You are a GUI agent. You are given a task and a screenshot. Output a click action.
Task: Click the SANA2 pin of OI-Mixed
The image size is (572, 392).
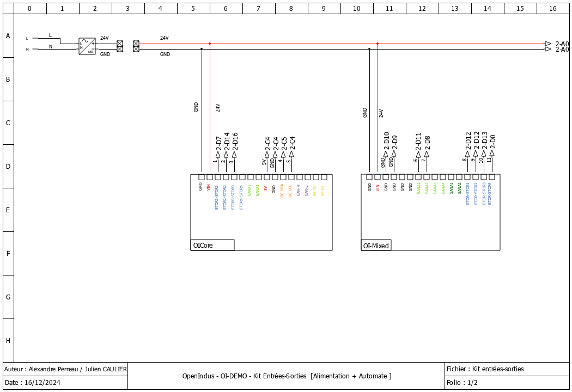click(x=460, y=177)
